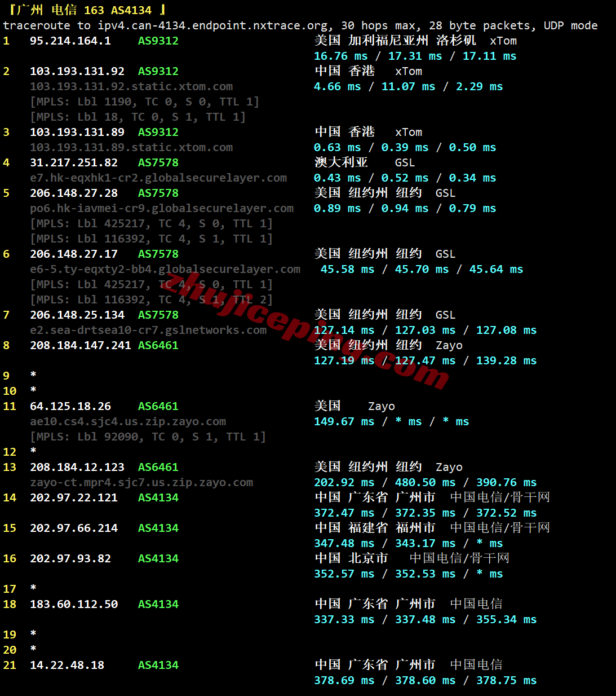The image size is (616, 696).
Task: Click latency 480.50 ms at hop 13
Action: 426,482
